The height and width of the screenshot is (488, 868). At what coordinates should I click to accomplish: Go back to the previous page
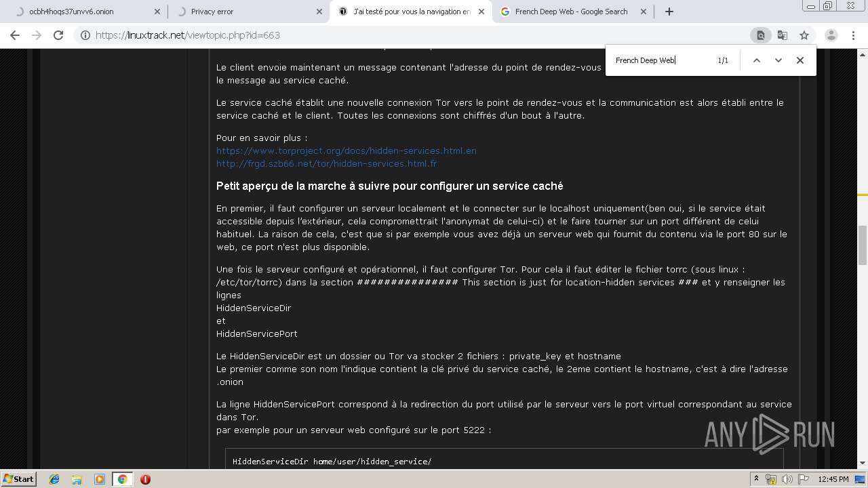point(15,35)
